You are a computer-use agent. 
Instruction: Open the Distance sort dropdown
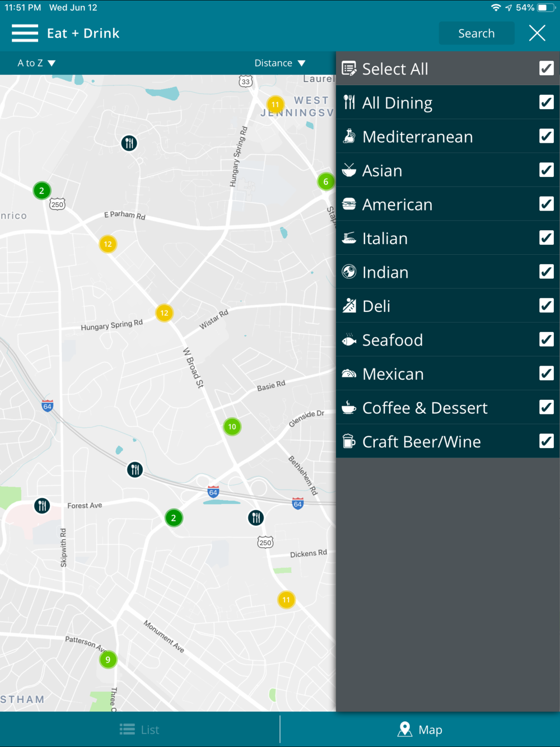pos(280,63)
